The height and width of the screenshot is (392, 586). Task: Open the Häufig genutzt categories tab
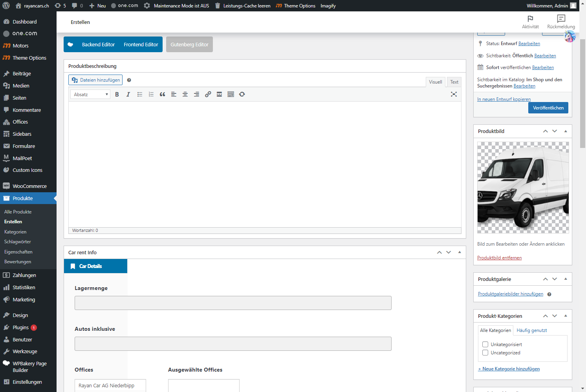pos(532,330)
